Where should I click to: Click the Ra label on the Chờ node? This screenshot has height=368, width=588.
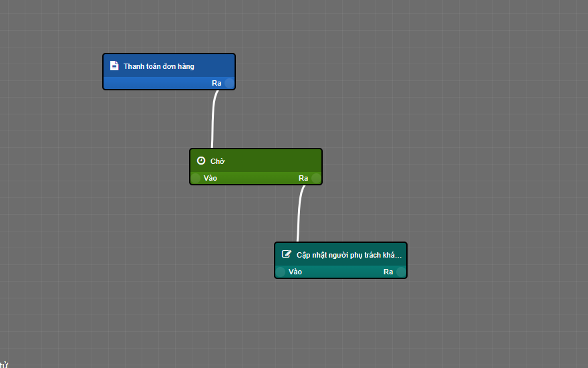[303, 178]
